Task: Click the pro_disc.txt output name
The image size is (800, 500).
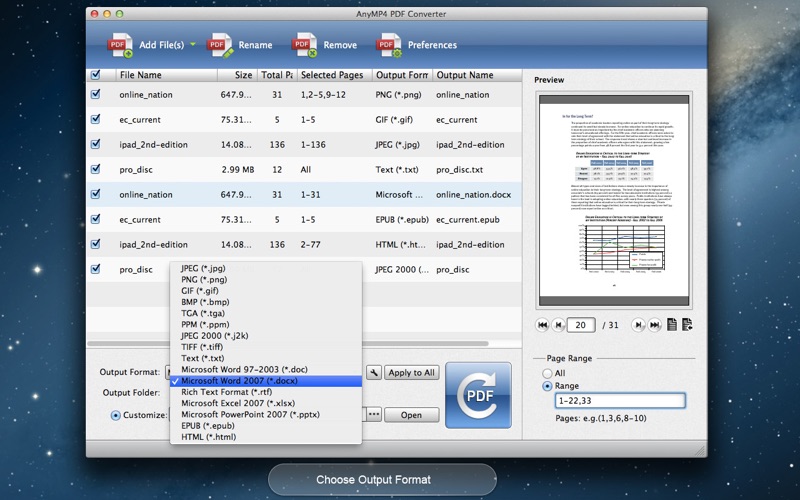Action: click(459, 169)
